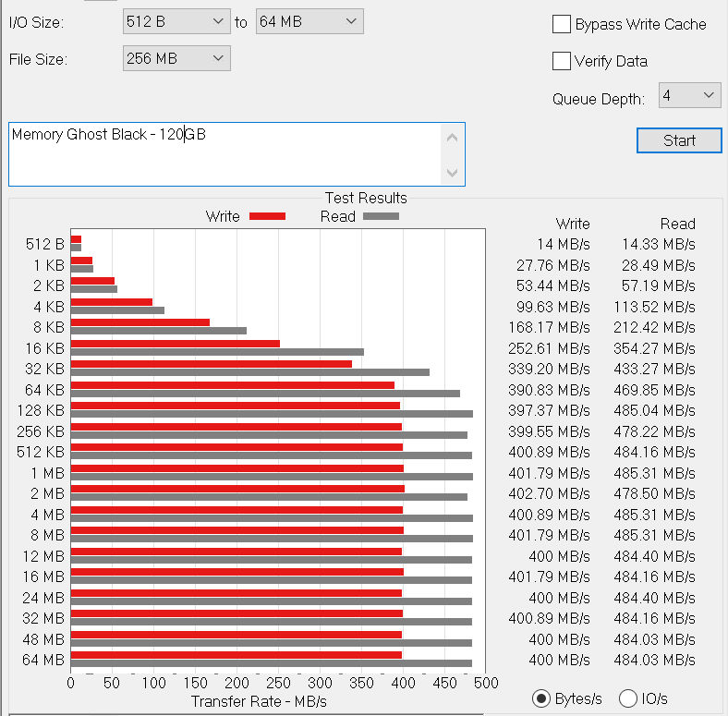Click the 390.83 MB/s write value

(549, 390)
